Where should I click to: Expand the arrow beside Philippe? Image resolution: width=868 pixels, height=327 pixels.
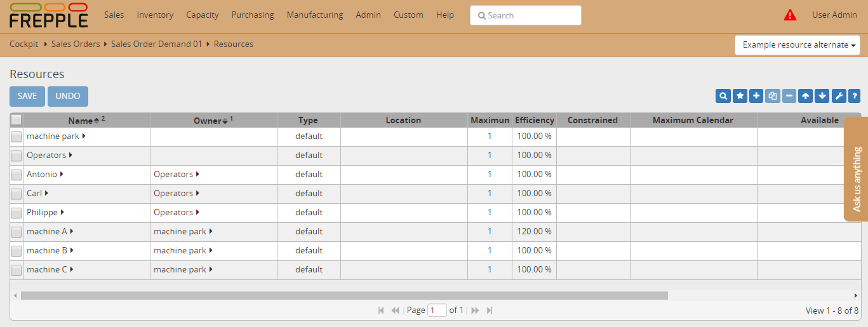tap(62, 212)
